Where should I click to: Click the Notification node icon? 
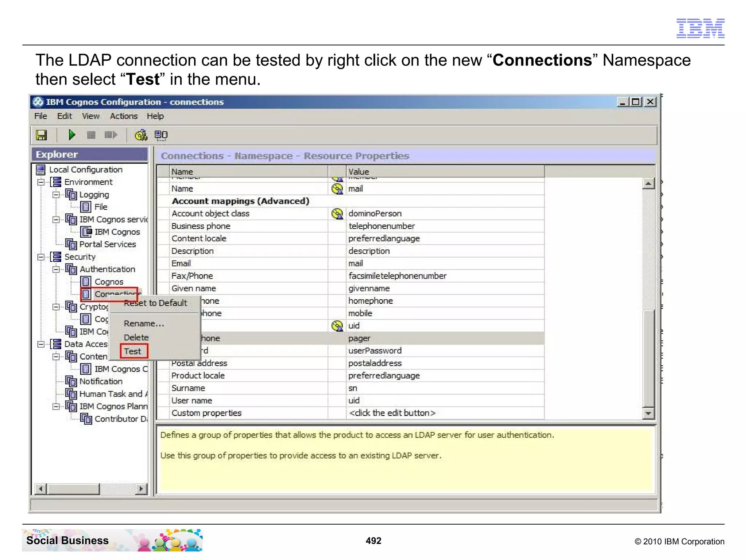71,381
